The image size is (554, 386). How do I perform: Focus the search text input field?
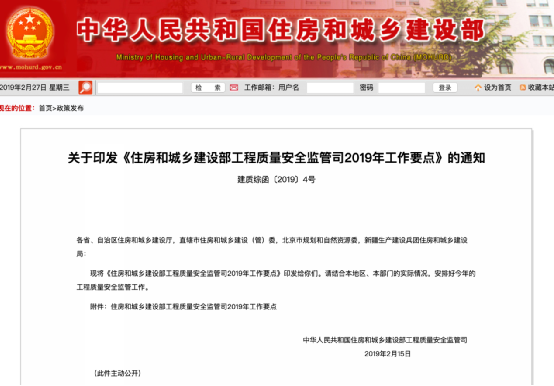(x=140, y=88)
